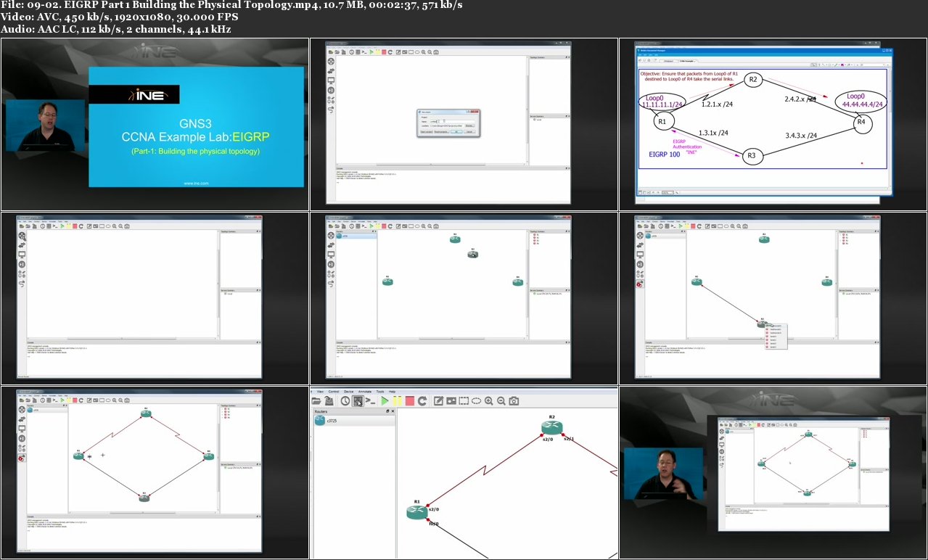Open the Control menu in enlarged GNS3 frame
Viewport: 928px width, 560px height.
tap(334, 392)
